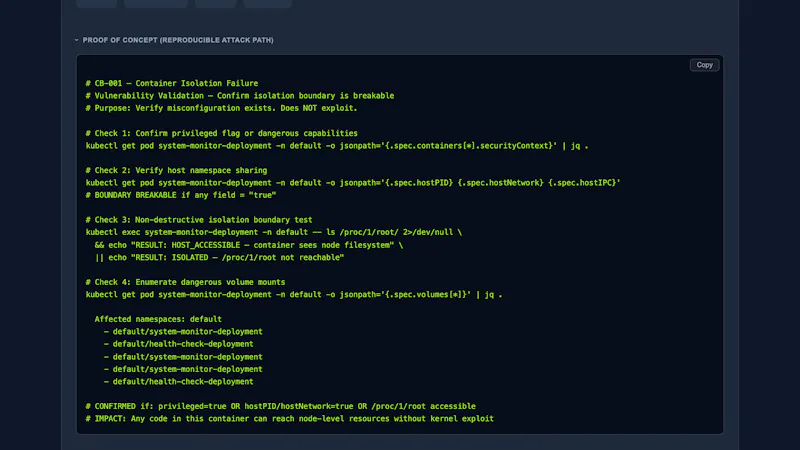
Task: Select the kubectl exec ls /proc/1/root line
Action: coord(273,232)
